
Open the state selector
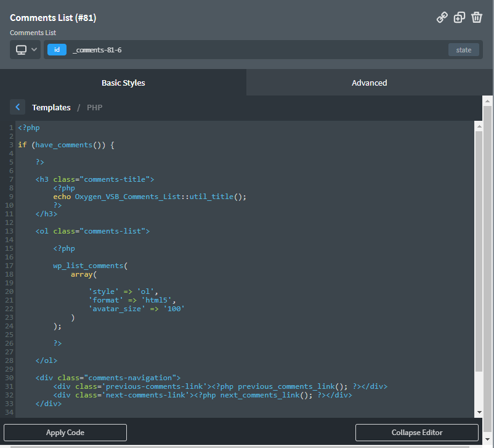click(x=463, y=50)
